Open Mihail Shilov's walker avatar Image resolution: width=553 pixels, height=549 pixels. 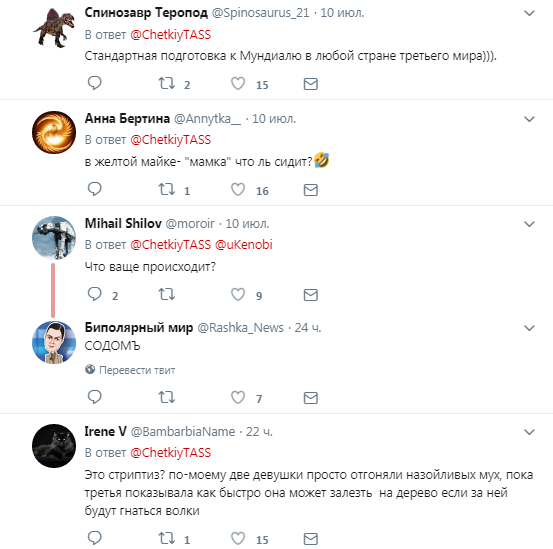[x=54, y=238]
